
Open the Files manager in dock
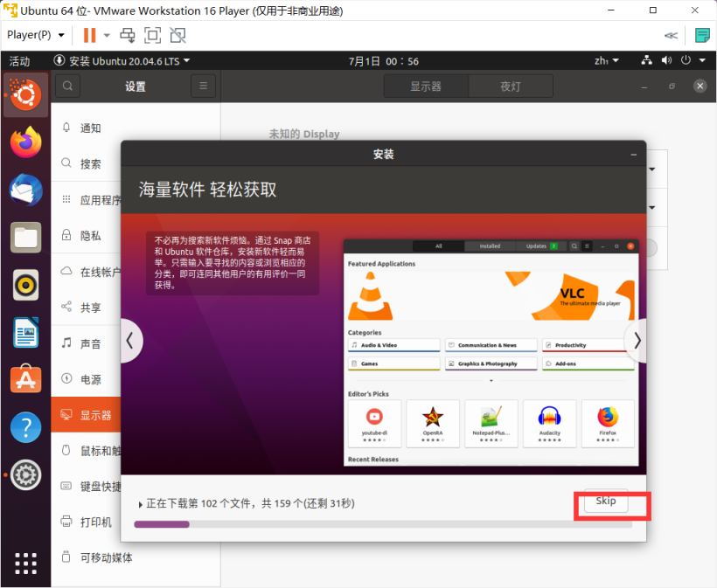25,236
